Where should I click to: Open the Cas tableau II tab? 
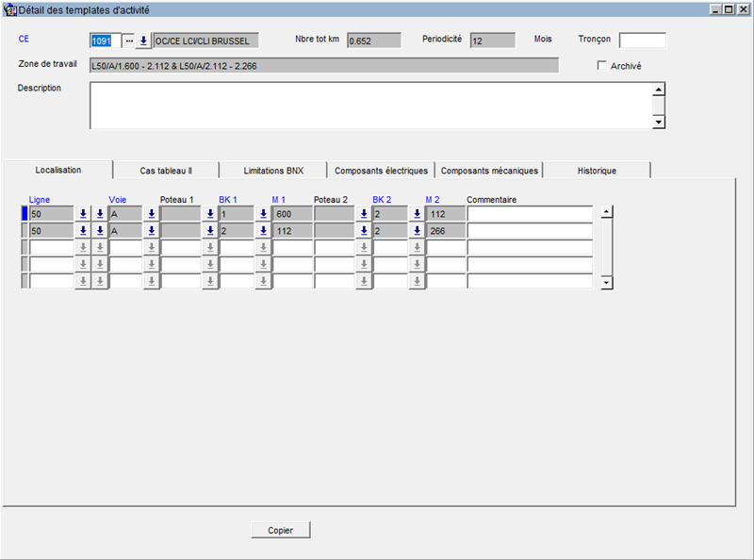coord(166,171)
